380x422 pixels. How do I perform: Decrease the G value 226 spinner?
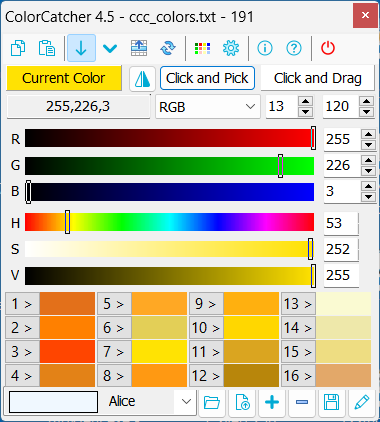point(368,171)
